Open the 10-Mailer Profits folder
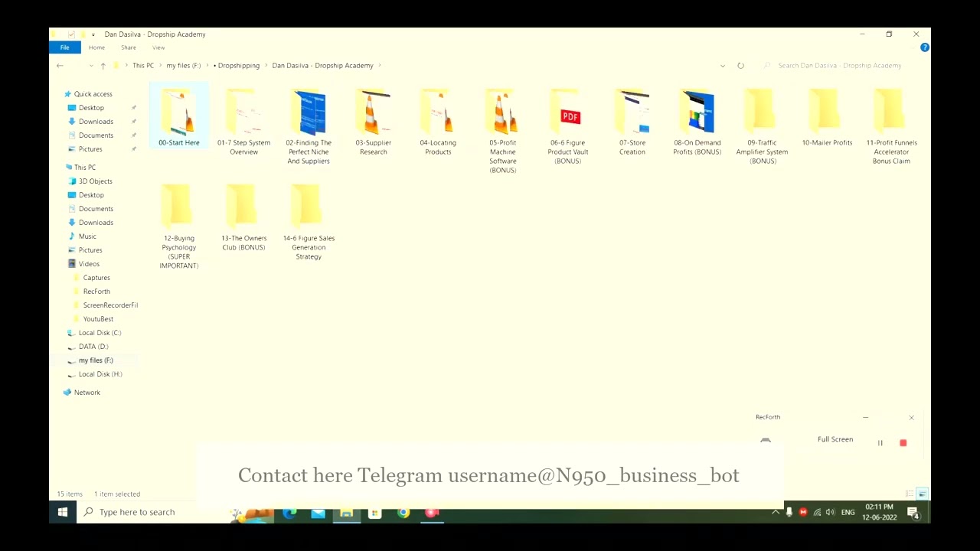 click(x=827, y=116)
